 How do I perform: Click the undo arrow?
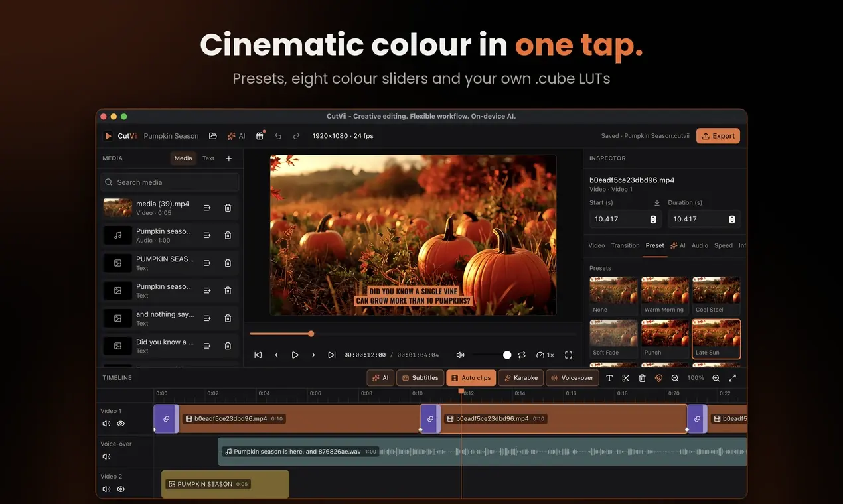coord(278,136)
